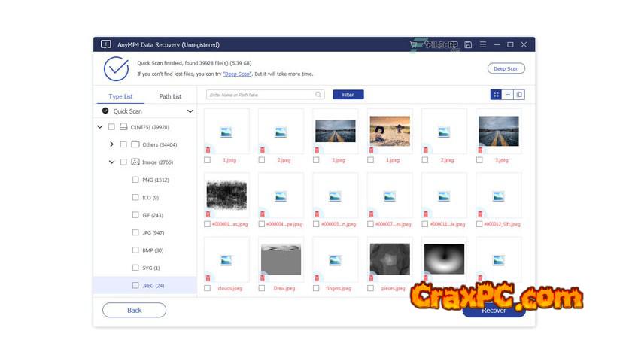Open the shopping cart purchase icon
The height and width of the screenshot is (364, 629).
[413, 45]
